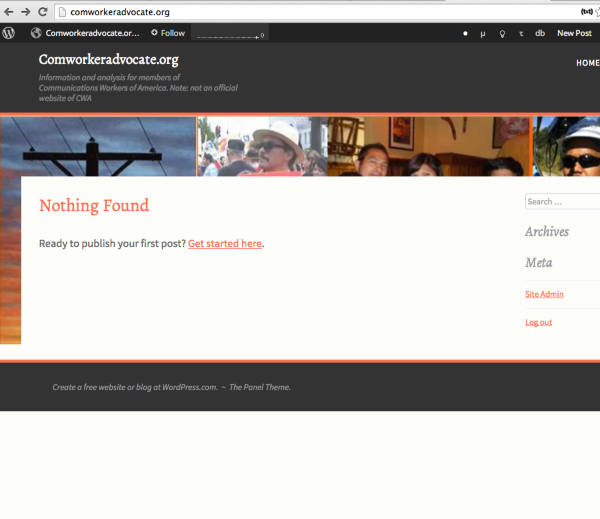Image resolution: width=600 pixels, height=519 pixels.
Task: Click the Comworkeradvocate.org site title
Action: pyautogui.click(x=109, y=60)
